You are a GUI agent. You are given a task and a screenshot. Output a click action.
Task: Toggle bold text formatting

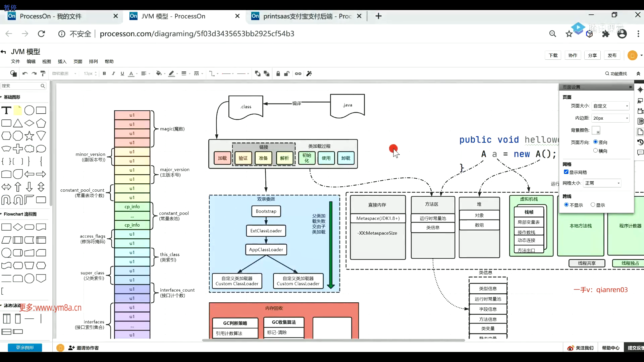[x=104, y=73]
